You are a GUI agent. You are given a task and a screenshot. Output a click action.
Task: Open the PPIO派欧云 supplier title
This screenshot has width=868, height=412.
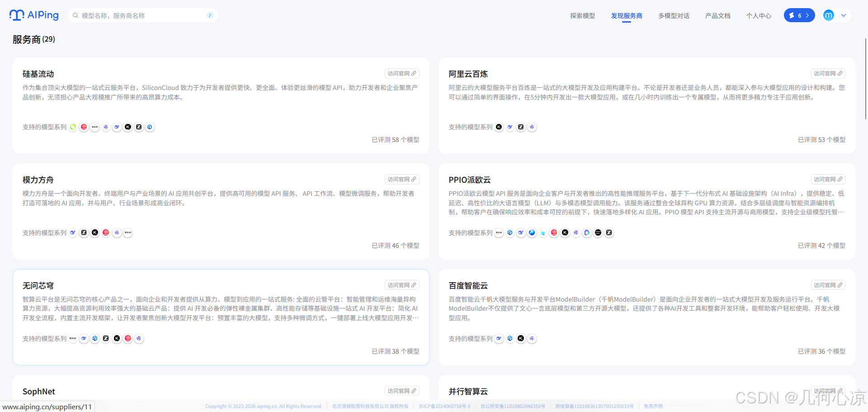470,180
